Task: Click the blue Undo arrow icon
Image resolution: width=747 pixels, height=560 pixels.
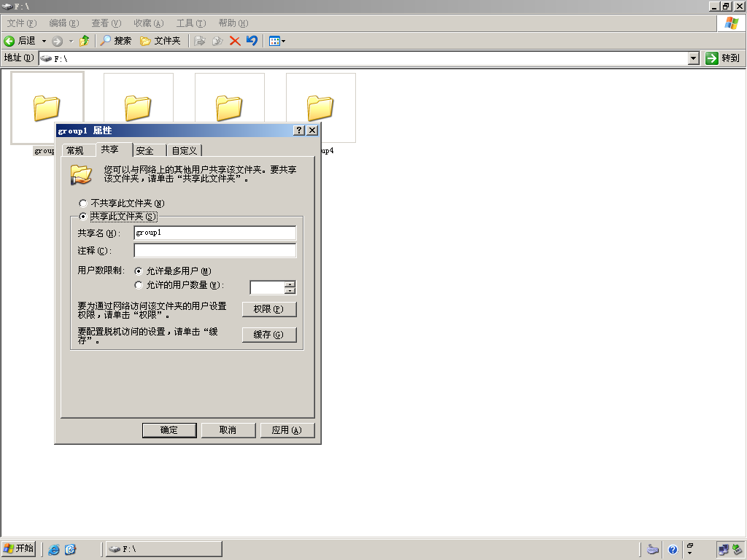Action: (x=252, y=41)
